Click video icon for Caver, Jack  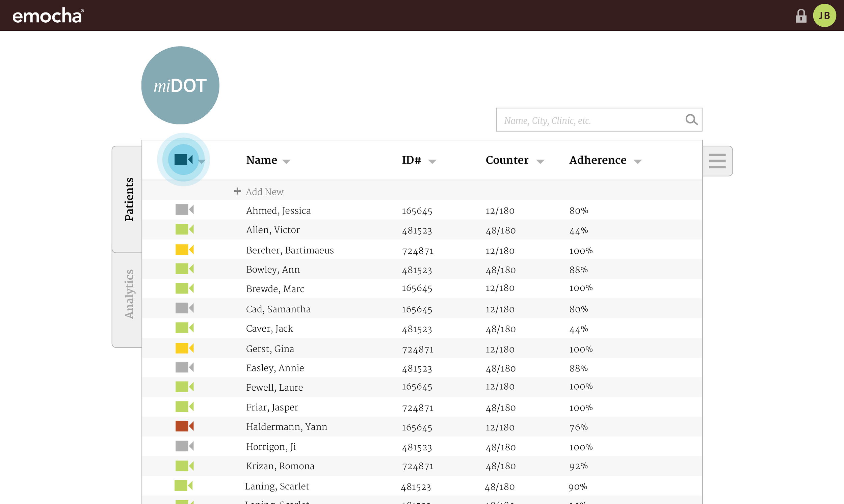tap(184, 328)
